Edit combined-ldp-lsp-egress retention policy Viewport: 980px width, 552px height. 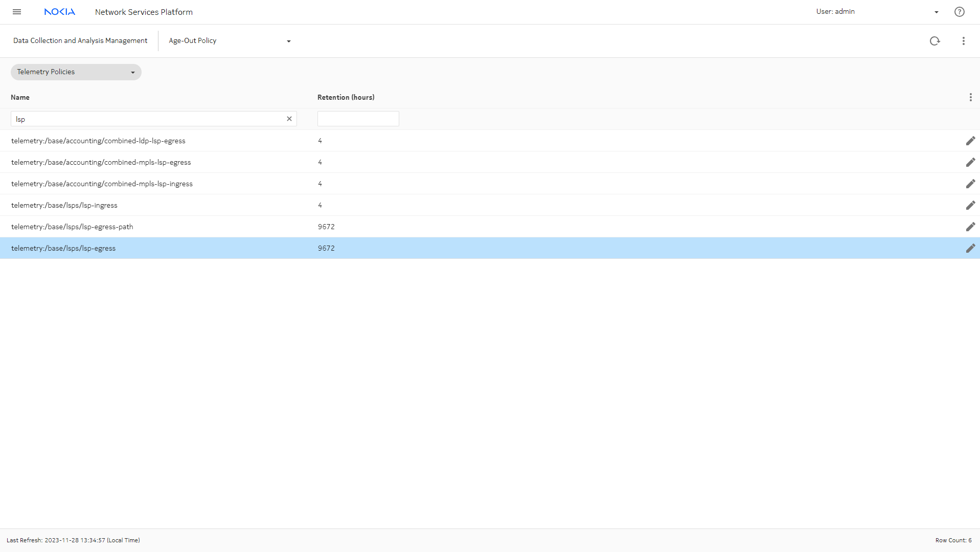click(970, 141)
